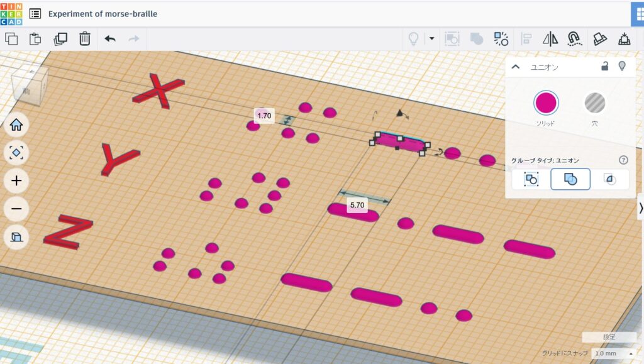Click the Paste icon in the toolbar
644x364 pixels.
[36, 39]
